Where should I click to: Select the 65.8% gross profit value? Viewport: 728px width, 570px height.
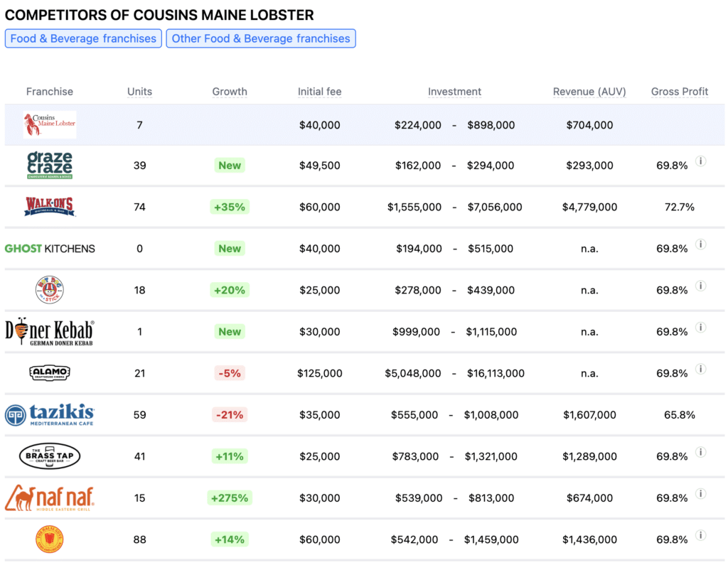click(679, 414)
